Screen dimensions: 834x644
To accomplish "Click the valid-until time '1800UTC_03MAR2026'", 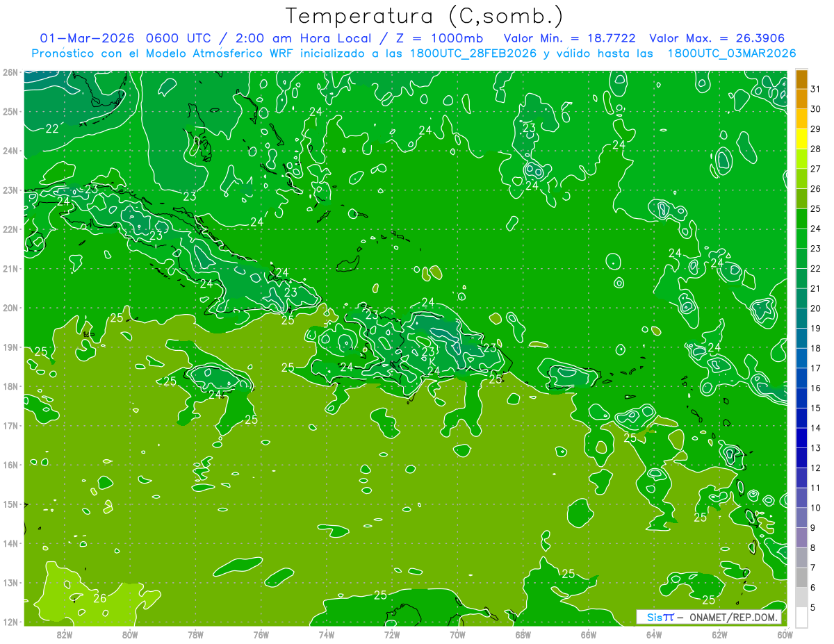I will [x=732, y=53].
